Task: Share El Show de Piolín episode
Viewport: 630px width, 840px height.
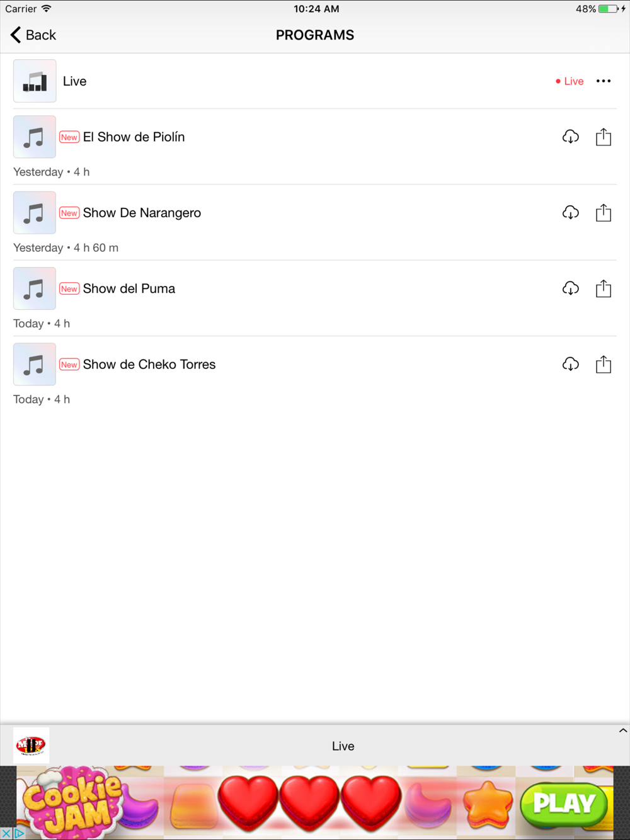Action: (604, 137)
